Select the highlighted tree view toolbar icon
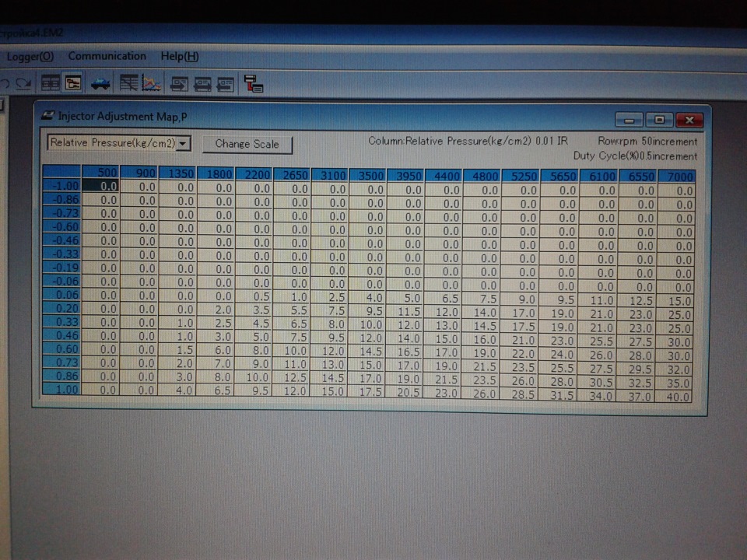The width and height of the screenshot is (747, 560). click(x=73, y=83)
